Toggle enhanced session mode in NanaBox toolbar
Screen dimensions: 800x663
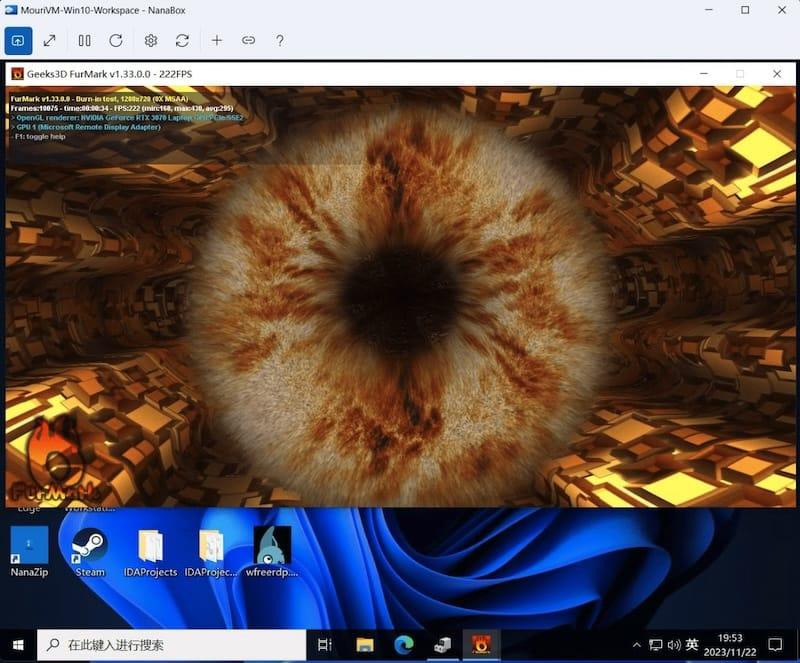click(18, 41)
